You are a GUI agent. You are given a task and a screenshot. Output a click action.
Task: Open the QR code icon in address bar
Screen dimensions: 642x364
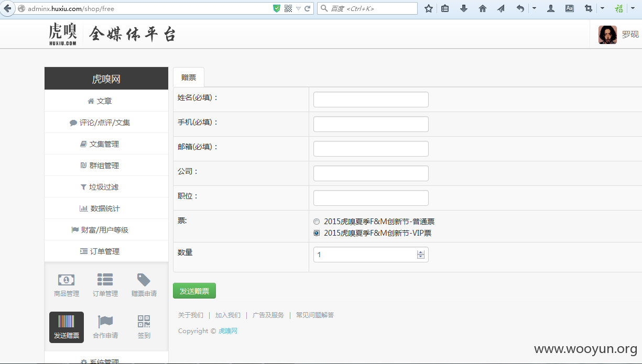[x=288, y=8]
